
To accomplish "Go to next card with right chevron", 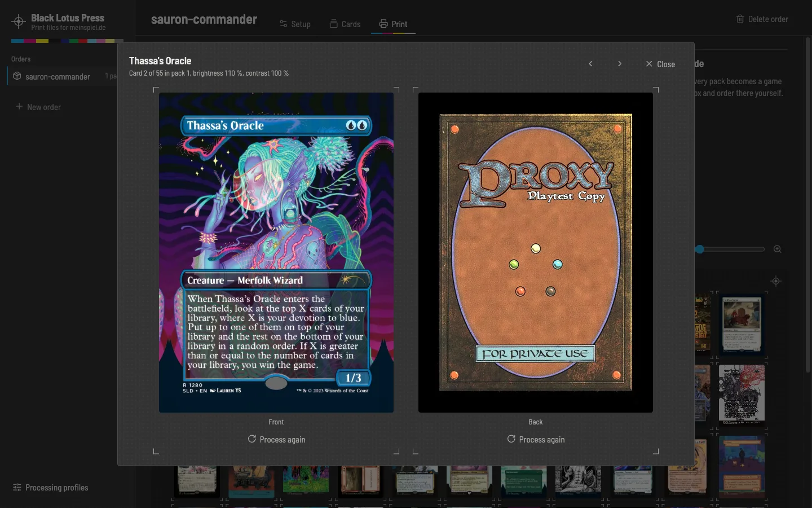I will (620, 64).
